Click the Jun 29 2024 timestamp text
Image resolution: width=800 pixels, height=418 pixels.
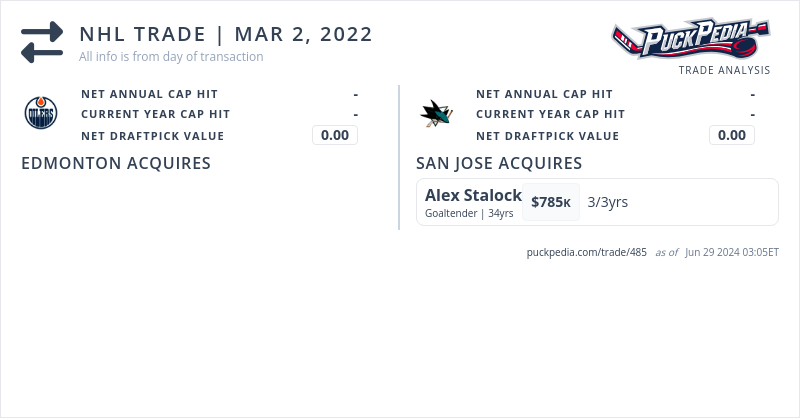pos(732,252)
